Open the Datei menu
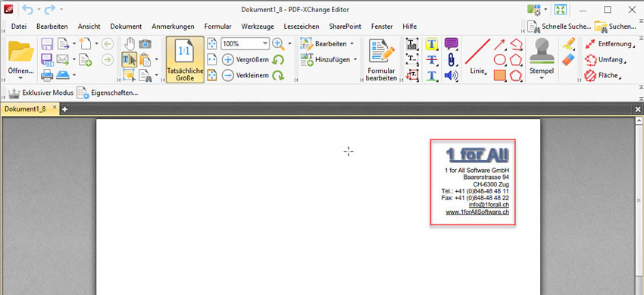Viewport: 644px width, 295px height. coord(19,27)
